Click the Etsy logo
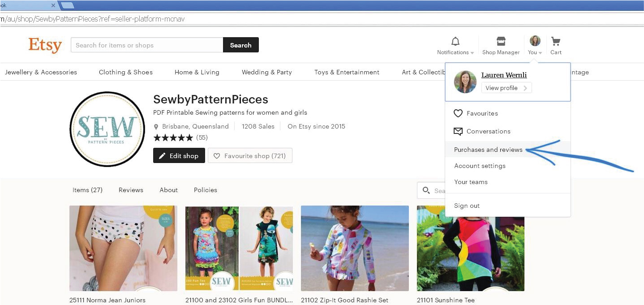Viewport: 644px width, 305px height. pyautogui.click(x=45, y=45)
